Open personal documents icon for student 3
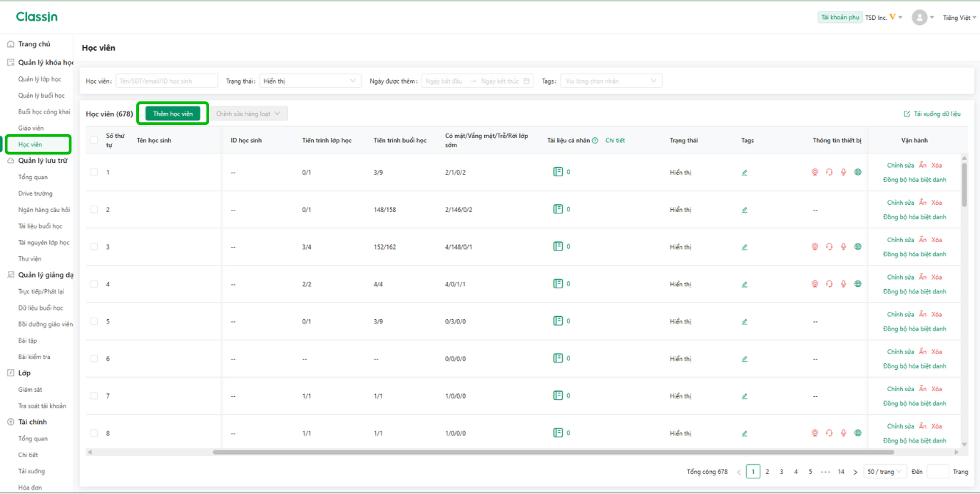980x494 pixels. [x=558, y=246]
